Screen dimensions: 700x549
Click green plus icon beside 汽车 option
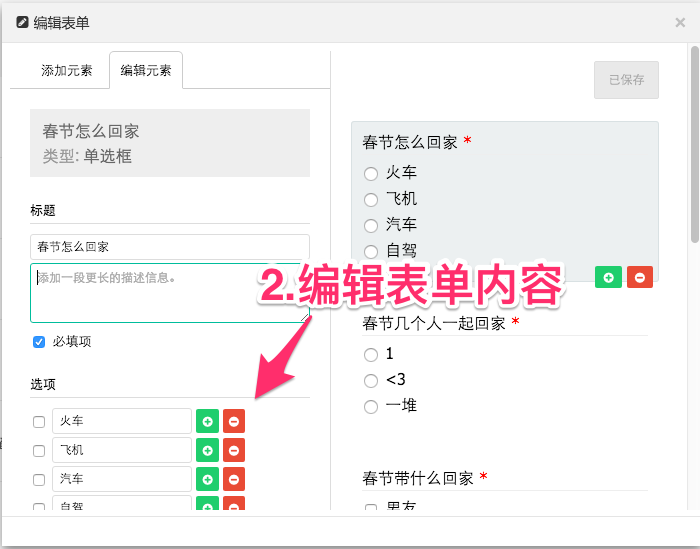(x=207, y=479)
